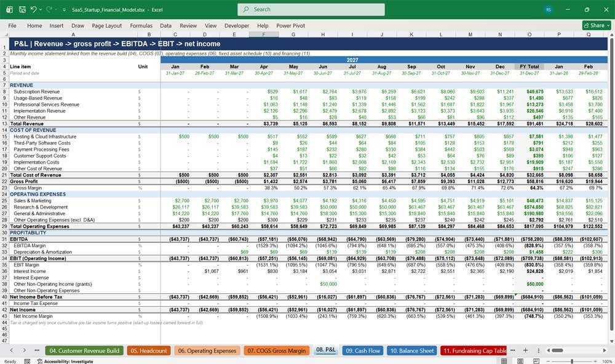Select row 13 header
The height and width of the screenshot is (364, 615).
(4, 124)
